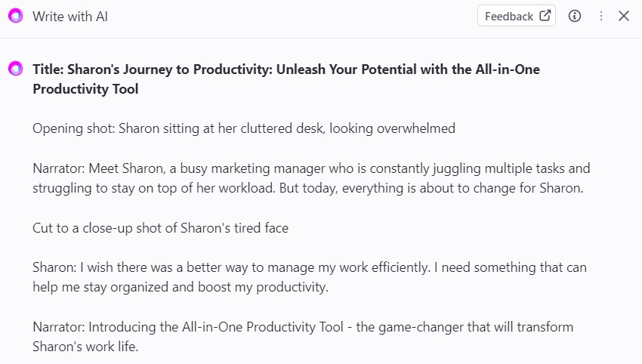This screenshot has height=364, width=642.
Task: Click the external link arrow on Feedback
Action: point(545,16)
